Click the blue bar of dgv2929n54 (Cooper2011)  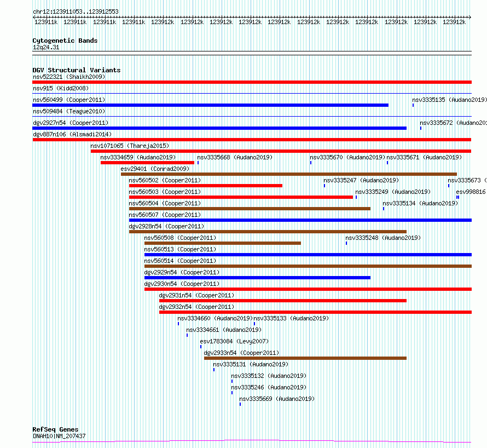258,278
